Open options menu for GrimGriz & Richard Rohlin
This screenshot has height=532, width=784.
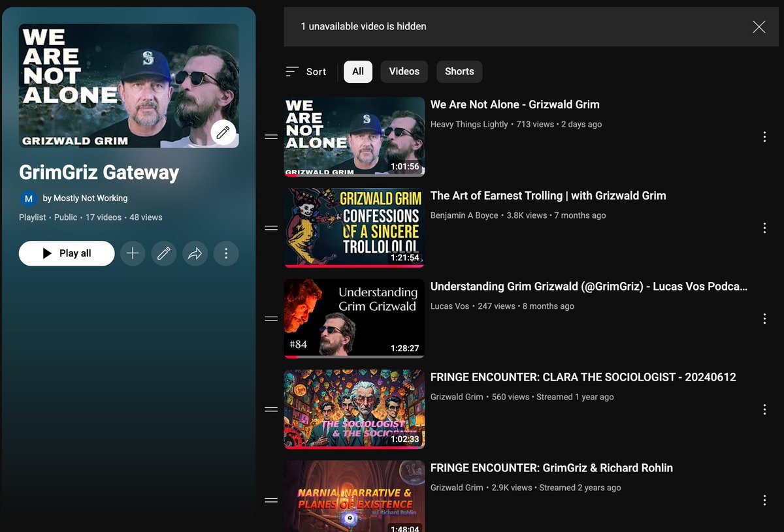click(764, 500)
